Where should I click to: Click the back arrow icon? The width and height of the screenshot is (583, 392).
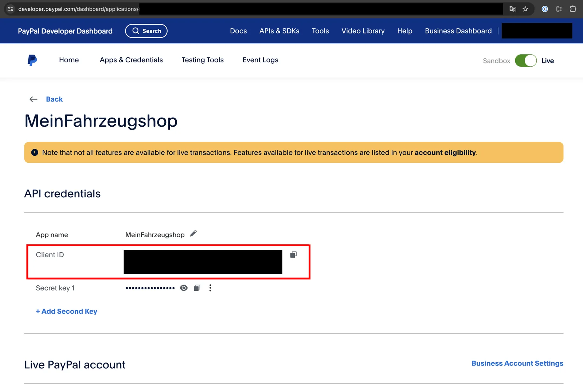tap(34, 99)
